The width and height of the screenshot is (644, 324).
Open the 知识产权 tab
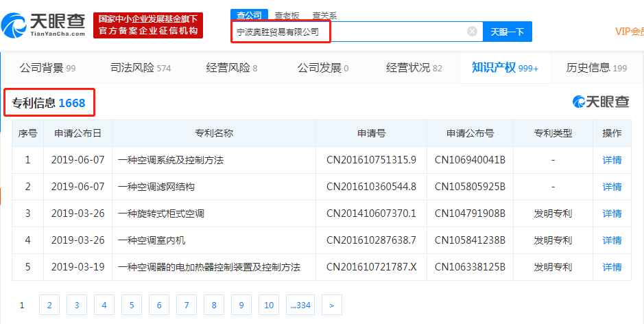pyautogui.click(x=505, y=68)
